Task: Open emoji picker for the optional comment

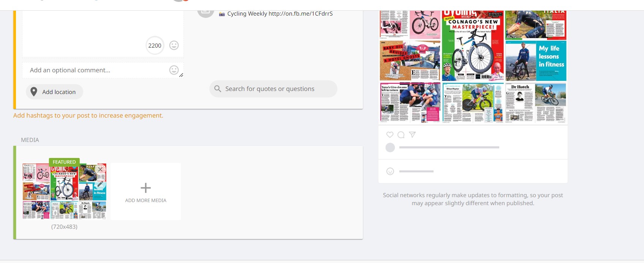Action: click(174, 70)
